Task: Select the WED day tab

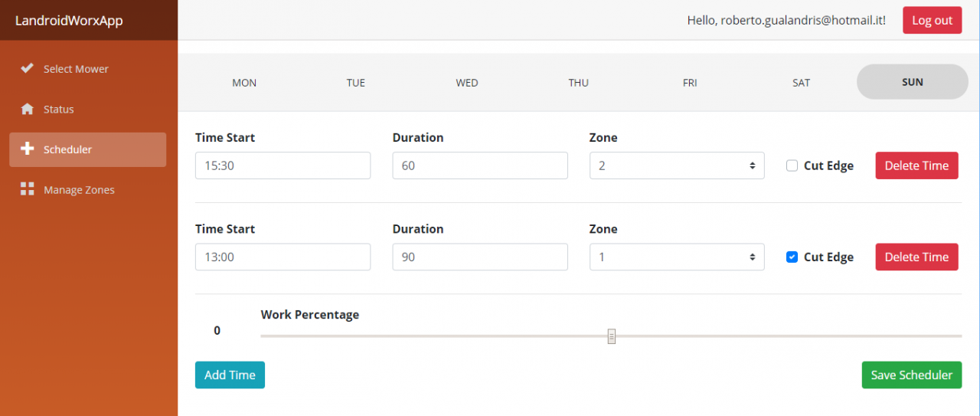Action: coord(467,83)
